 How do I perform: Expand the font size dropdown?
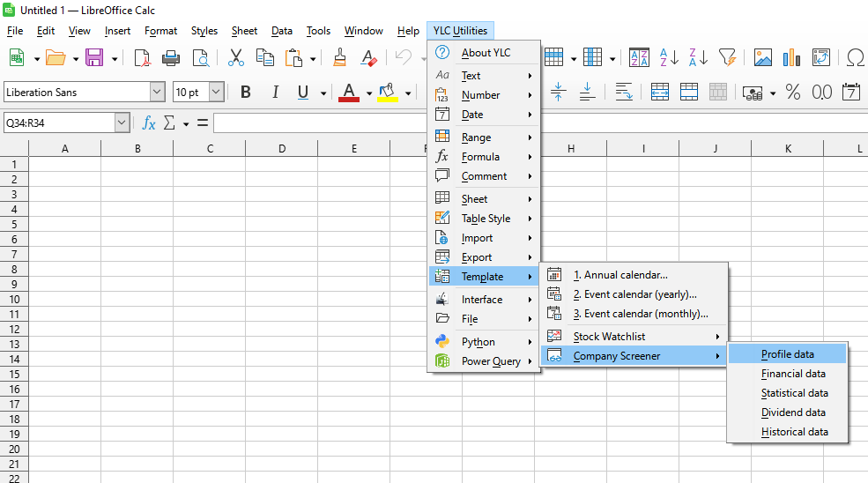coord(217,92)
